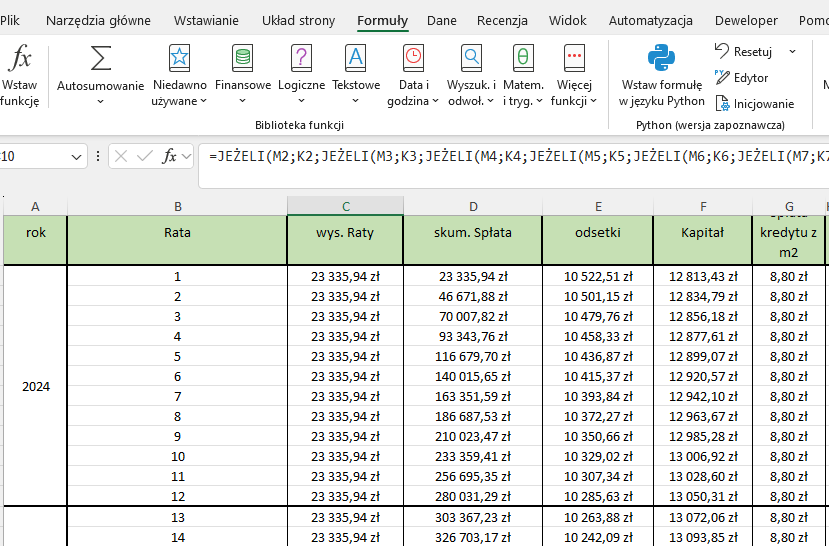This screenshot has width=829, height=546.
Task: Expand the Logiczne dropdown arrow
Action: 301,101
